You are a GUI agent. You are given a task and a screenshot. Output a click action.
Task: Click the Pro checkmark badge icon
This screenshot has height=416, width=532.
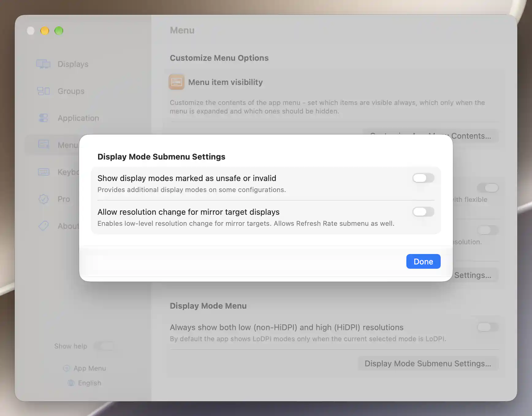click(x=44, y=199)
